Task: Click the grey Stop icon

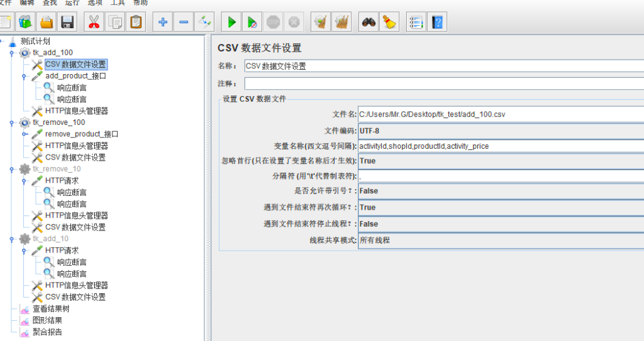Action: tap(273, 22)
